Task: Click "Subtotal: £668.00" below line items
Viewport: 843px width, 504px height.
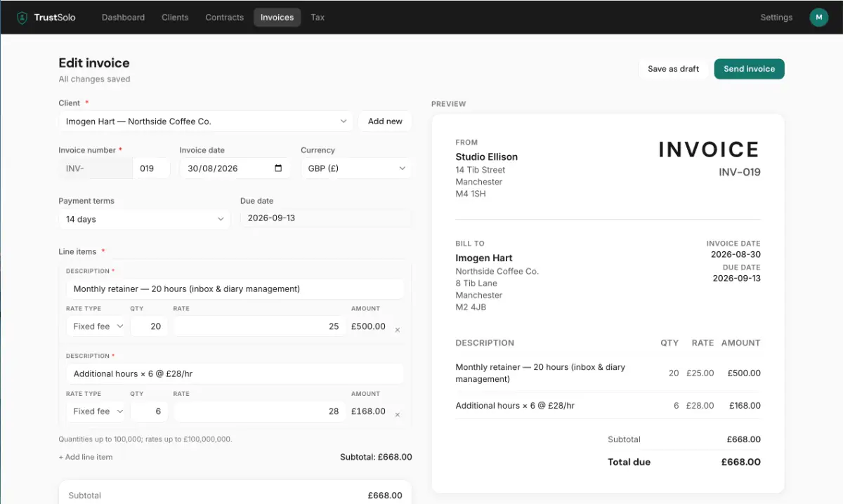Action: pos(376,457)
